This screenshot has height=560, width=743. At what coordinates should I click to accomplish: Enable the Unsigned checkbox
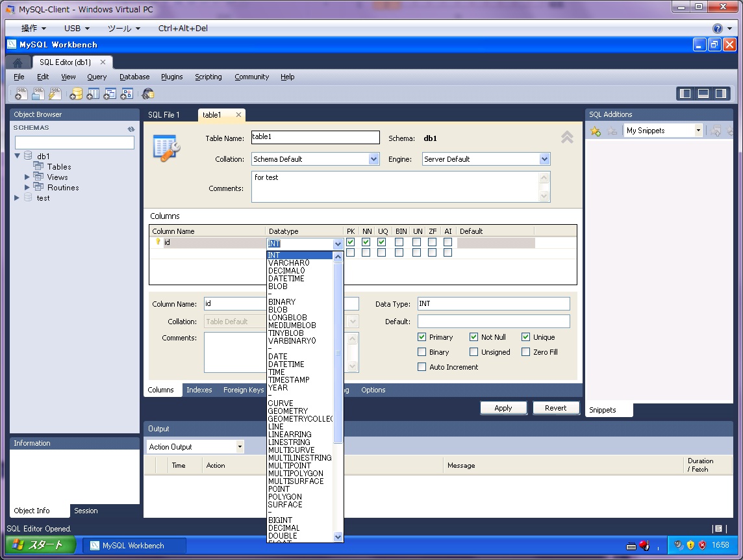pyautogui.click(x=474, y=352)
